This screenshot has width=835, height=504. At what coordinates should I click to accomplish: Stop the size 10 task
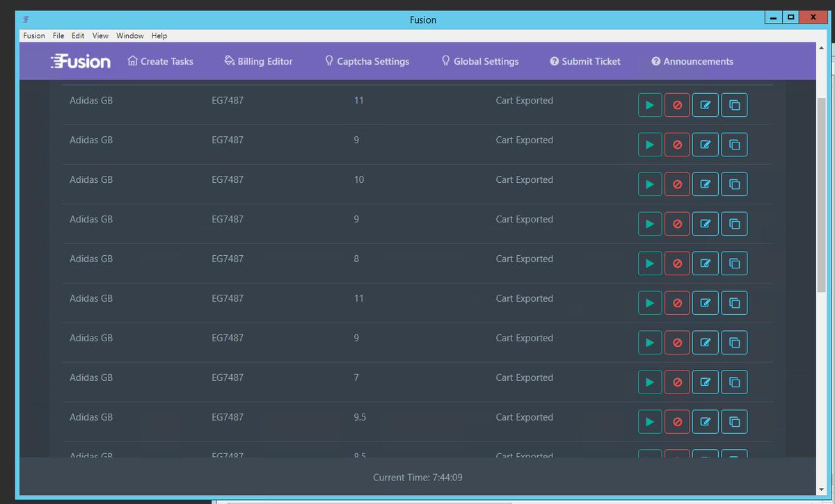677,184
